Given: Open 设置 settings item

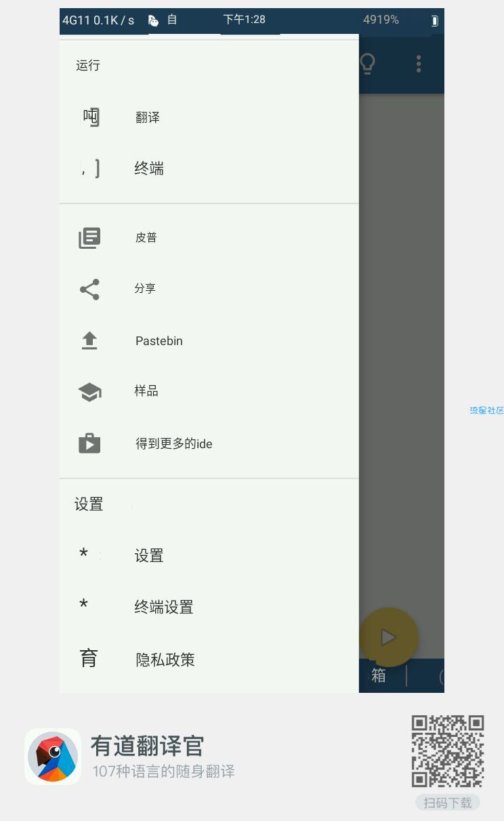Looking at the screenshot, I should tap(209, 556).
